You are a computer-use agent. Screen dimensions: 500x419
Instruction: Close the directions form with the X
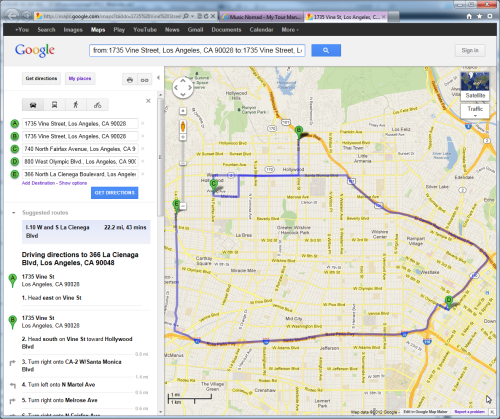(x=148, y=101)
